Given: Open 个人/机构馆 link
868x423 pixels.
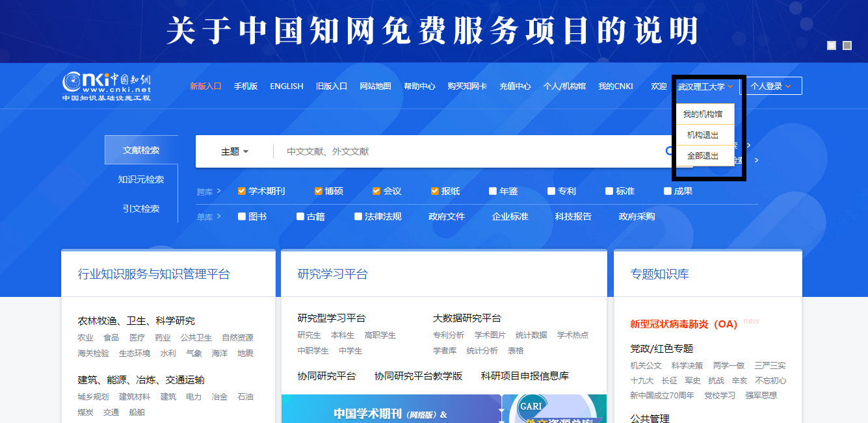Looking at the screenshot, I should point(564,86).
